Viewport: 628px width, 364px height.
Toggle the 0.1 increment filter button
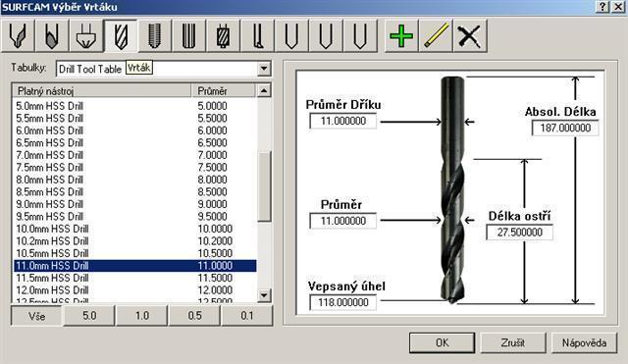[x=247, y=316]
